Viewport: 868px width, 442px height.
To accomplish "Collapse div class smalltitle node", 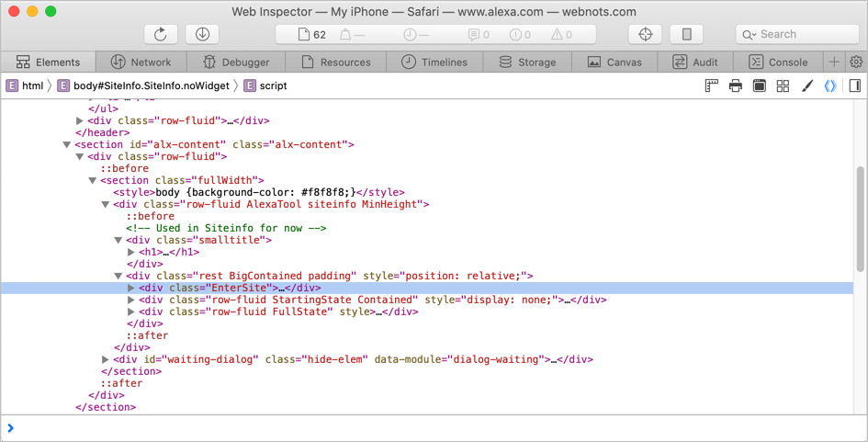I will click(118, 241).
